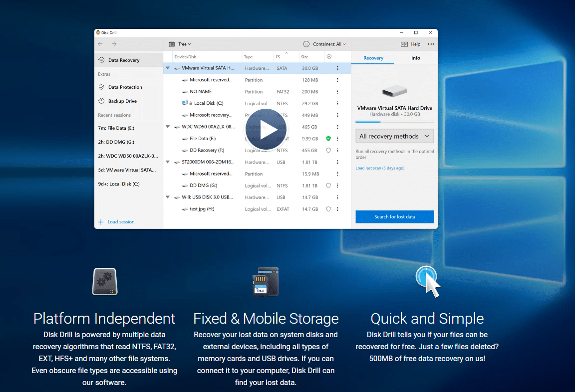Viewport: 575px width, 392px height.
Task: Open options menu for first Microsoft reserved partition
Action: (x=338, y=80)
